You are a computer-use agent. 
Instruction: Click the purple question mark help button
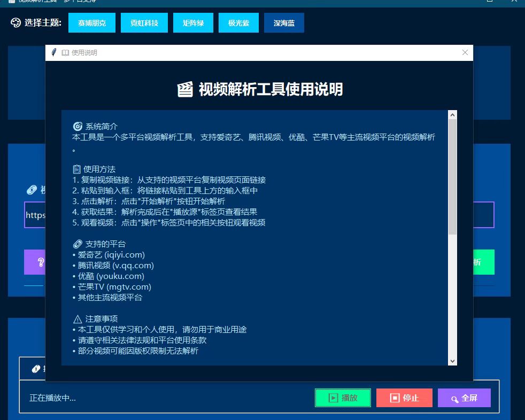[35, 262]
